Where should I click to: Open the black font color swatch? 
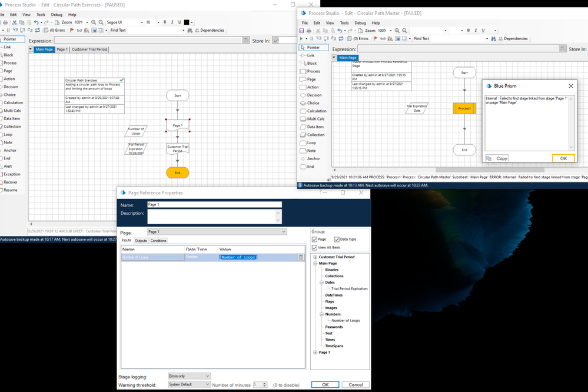[x=187, y=22]
